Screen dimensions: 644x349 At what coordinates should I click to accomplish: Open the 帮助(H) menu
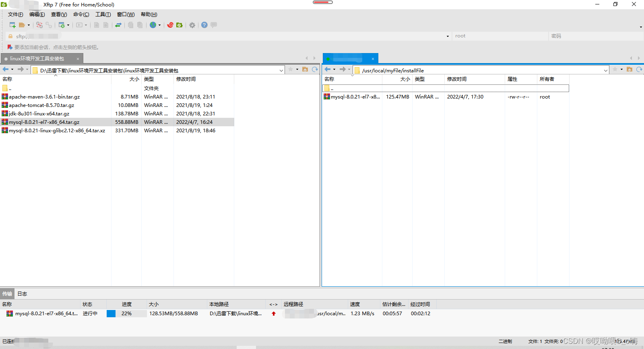[149, 14]
